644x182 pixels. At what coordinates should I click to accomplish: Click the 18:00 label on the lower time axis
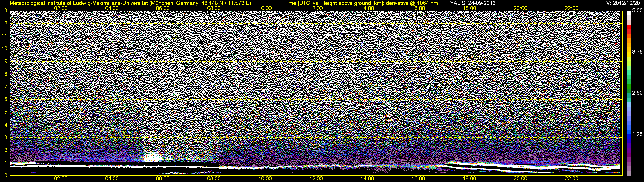coord(469,179)
